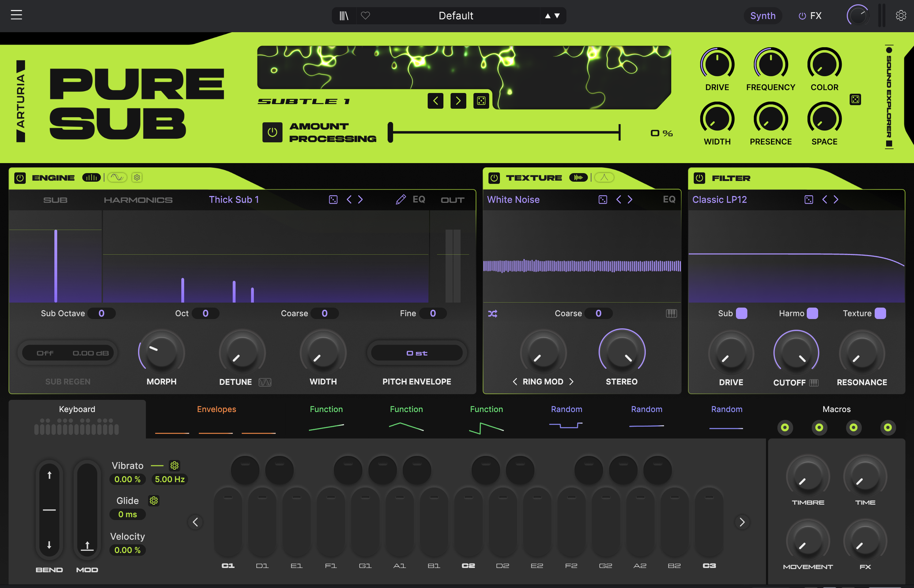This screenshot has height=588, width=914.
Task: Open the hamburger main menu
Action: [16, 15]
